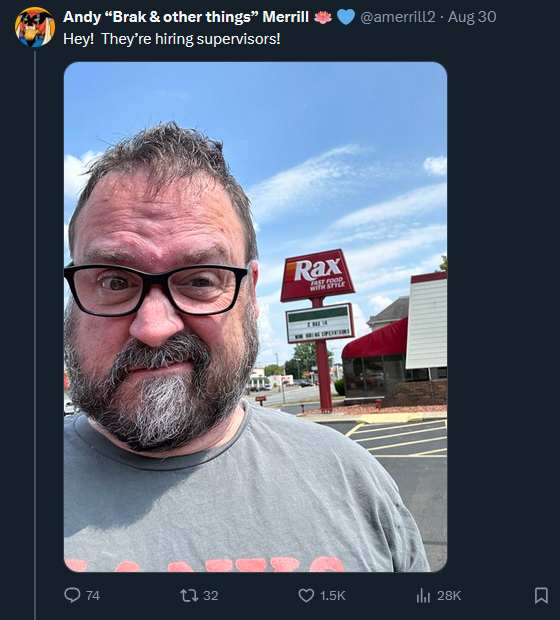Visit the @amerrill2 handle
This screenshot has height=620, width=560.
click(x=398, y=17)
